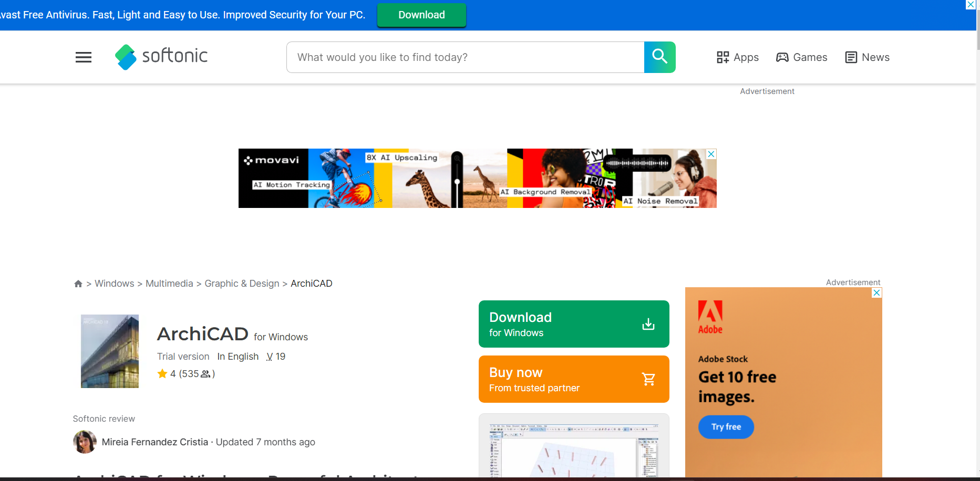Open the hamburger menu

[84, 57]
